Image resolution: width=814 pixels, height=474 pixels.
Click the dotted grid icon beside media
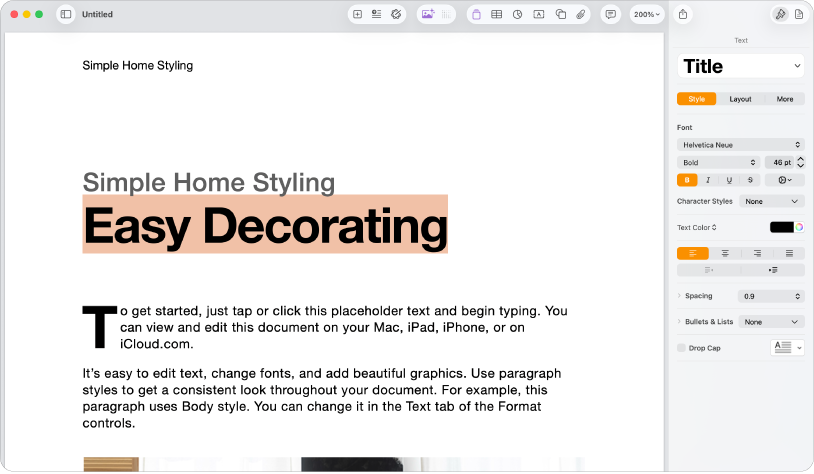(446, 15)
